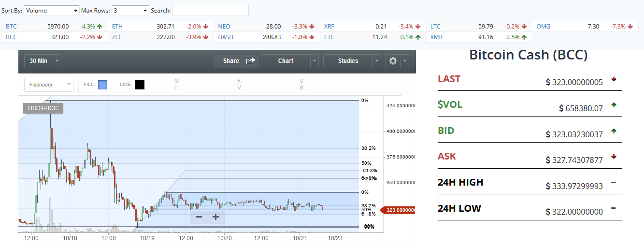
Task: Click the $ 327.74307877 ask value
Action: (x=574, y=160)
